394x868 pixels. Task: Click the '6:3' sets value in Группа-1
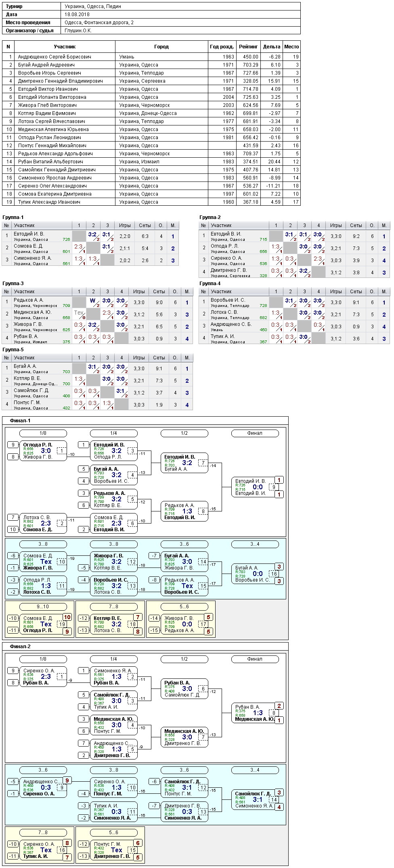pyautogui.click(x=145, y=236)
